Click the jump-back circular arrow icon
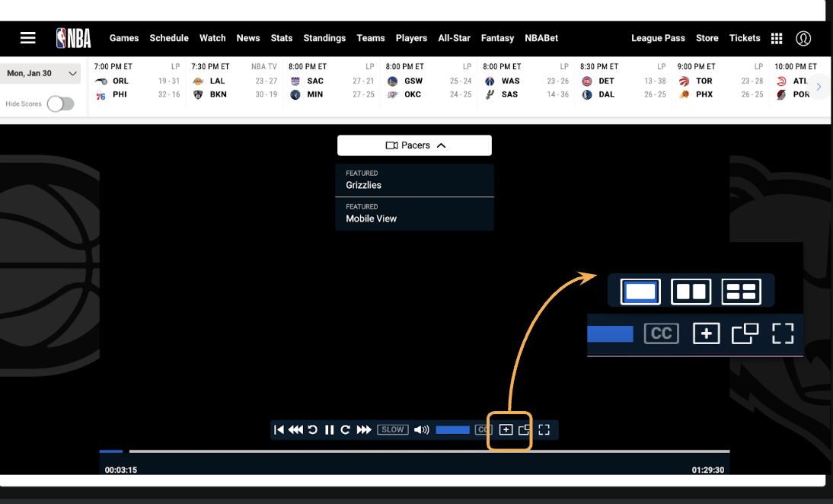Viewport: 833px width, 504px height. point(313,429)
